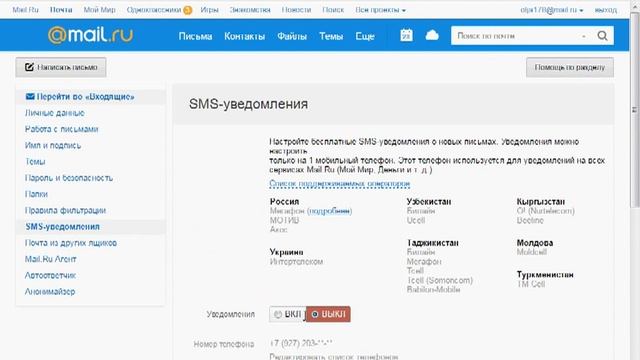
Task: Click the МОТИВ operator text
Action: pos(284,220)
